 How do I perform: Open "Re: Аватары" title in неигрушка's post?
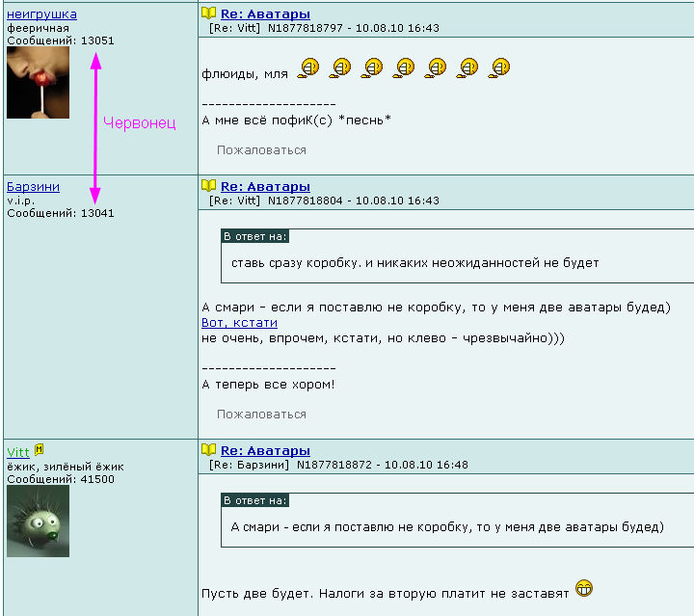pyautogui.click(x=265, y=14)
